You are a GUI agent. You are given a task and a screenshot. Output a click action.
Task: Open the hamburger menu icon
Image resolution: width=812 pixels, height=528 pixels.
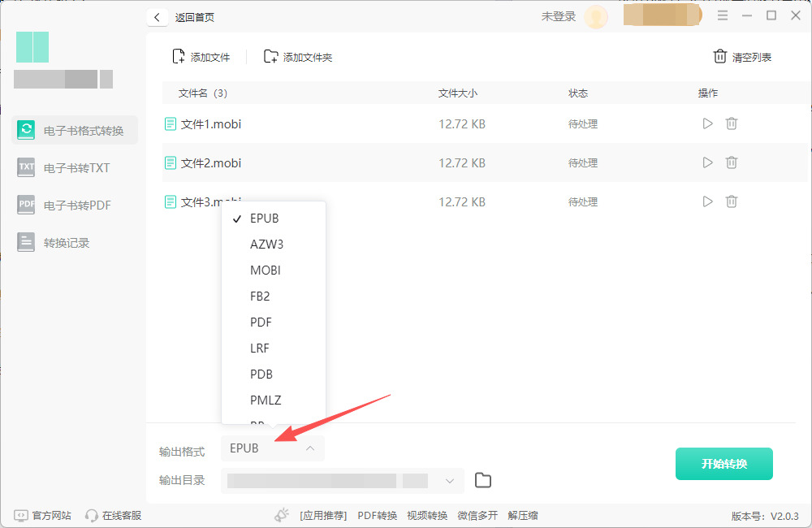[x=723, y=15]
